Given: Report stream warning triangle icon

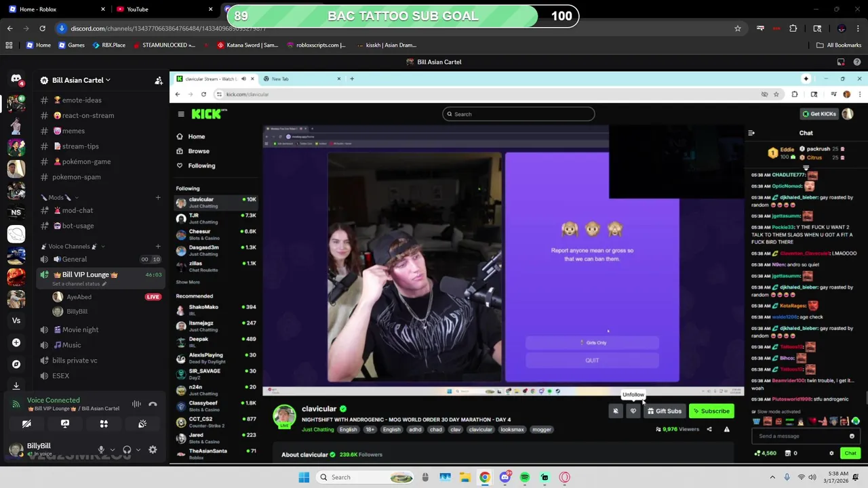Looking at the screenshot, I should coord(727,429).
